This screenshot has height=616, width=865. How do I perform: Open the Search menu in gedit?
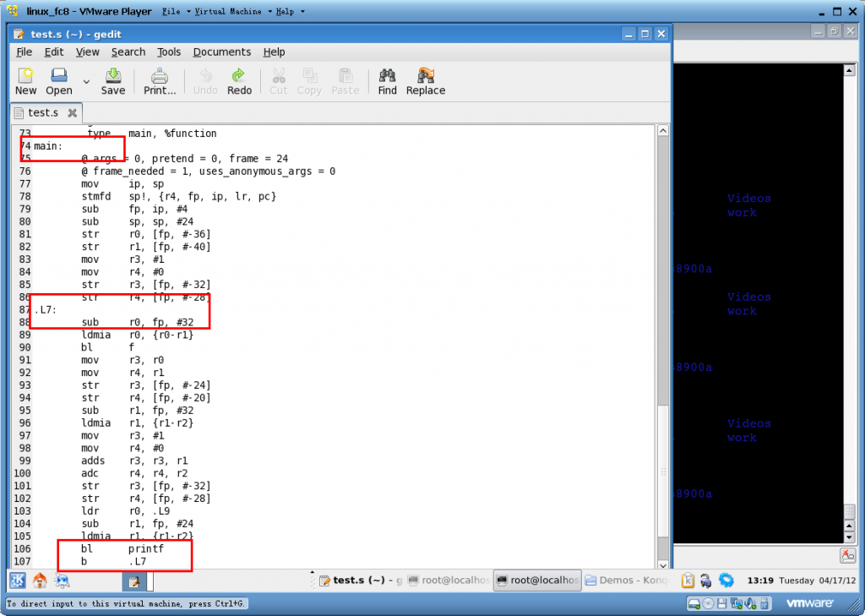tap(128, 52)
